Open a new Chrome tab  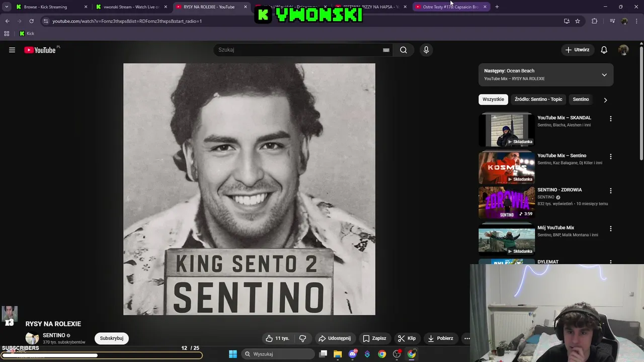tap(497, 7)
